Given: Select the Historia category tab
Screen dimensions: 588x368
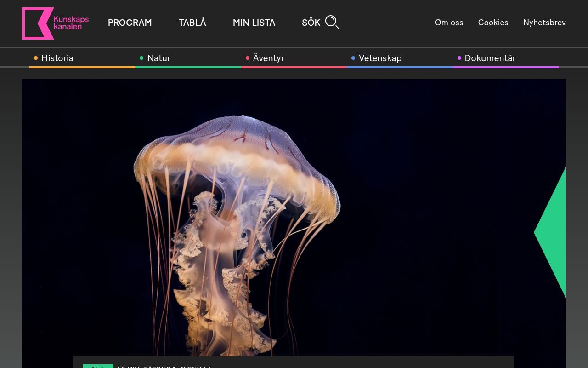Looking at the screenshot, I should point(82,58).
